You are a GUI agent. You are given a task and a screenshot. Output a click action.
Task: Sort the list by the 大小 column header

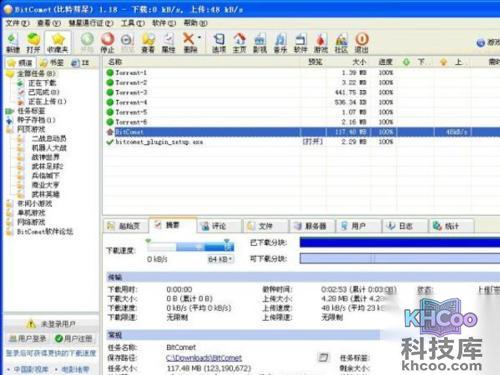359,62
